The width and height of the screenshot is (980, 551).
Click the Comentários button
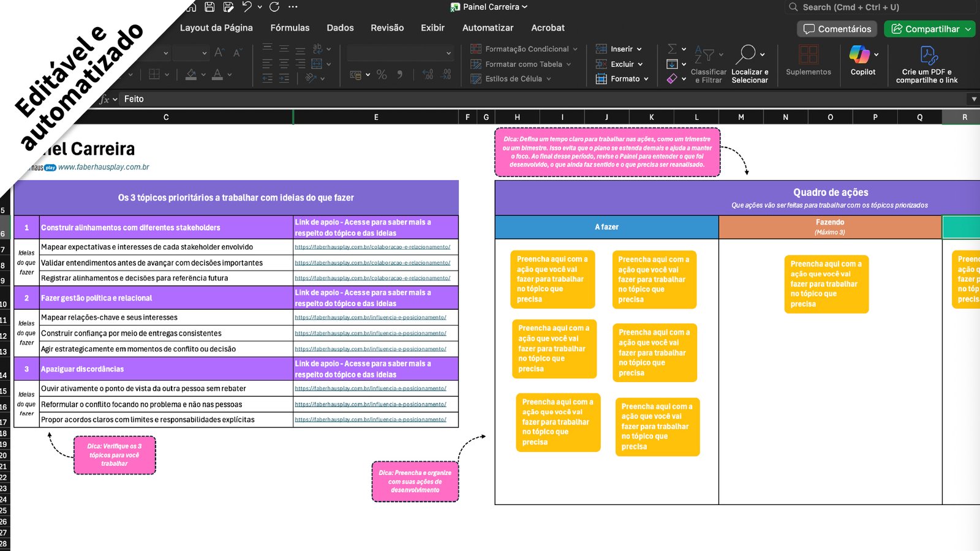pos(837,29)
